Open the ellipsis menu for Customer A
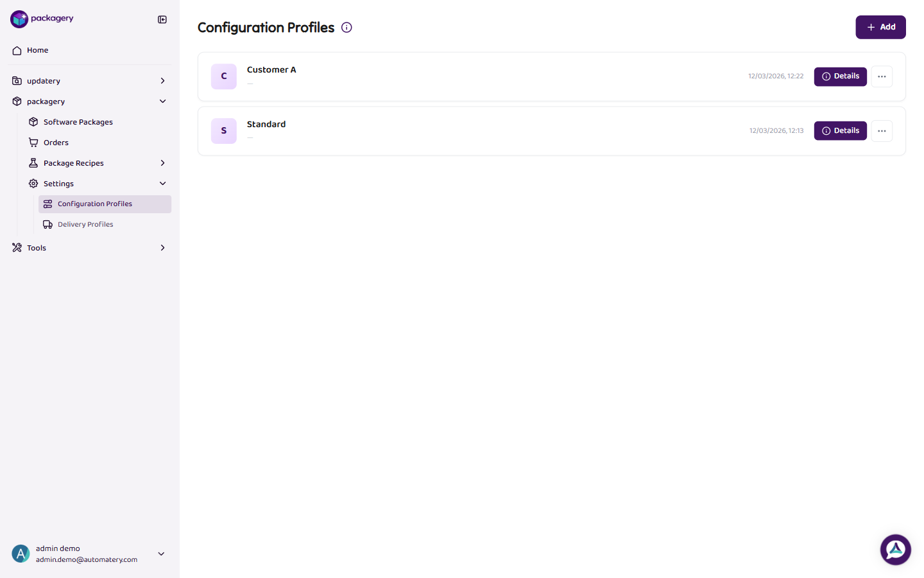924x578 pixels. click(882, 76)
